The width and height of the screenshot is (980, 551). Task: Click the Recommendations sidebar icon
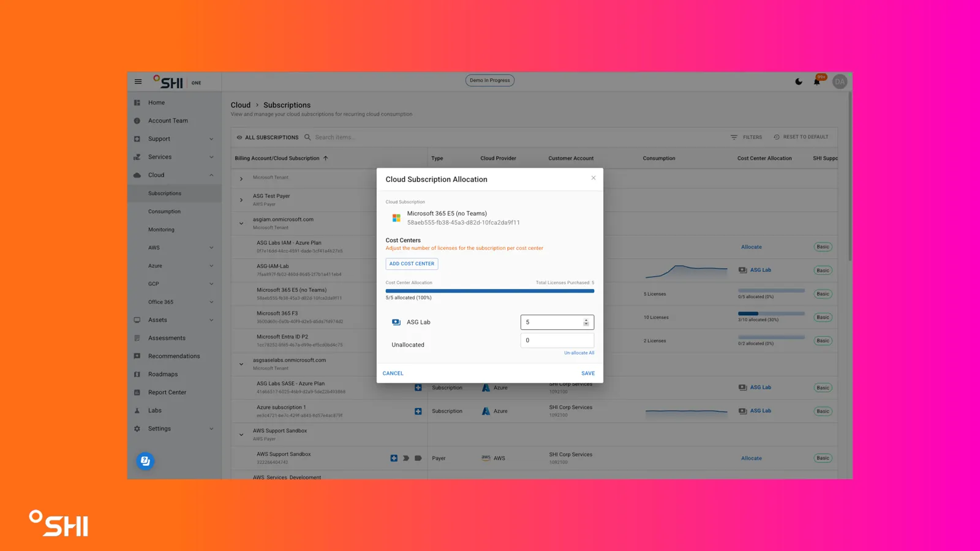[x=137, y=356]
